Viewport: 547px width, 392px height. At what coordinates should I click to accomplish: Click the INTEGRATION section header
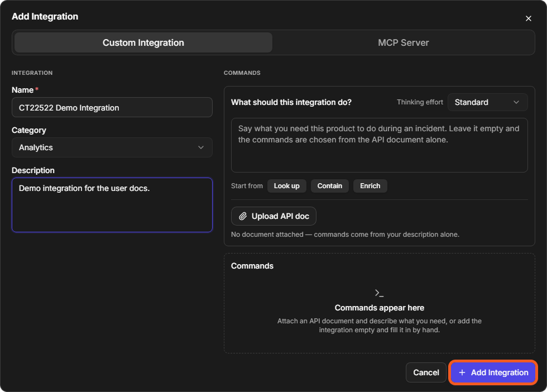coord(32,73)
